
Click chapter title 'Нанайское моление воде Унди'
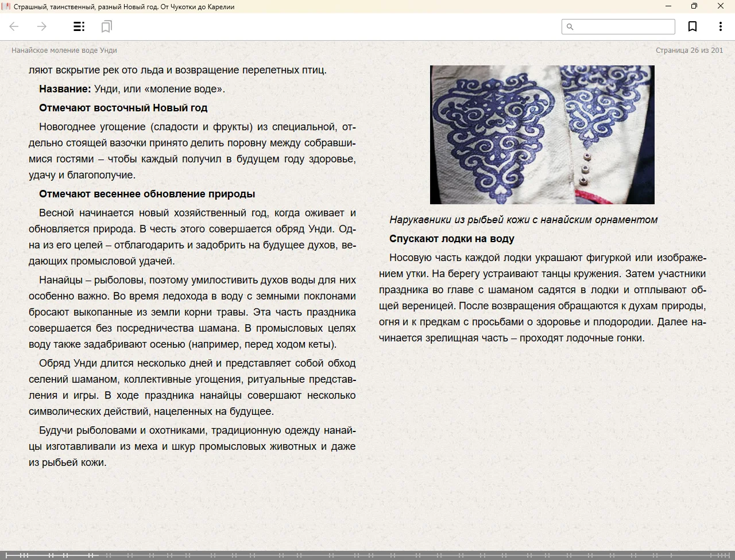point(64,50)
